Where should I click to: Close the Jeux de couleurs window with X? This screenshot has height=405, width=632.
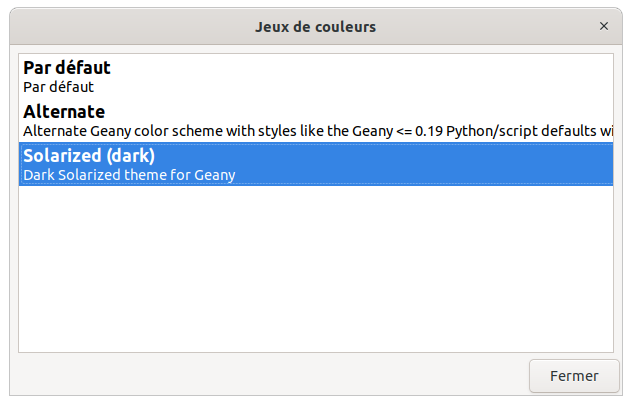pos(603,26)
